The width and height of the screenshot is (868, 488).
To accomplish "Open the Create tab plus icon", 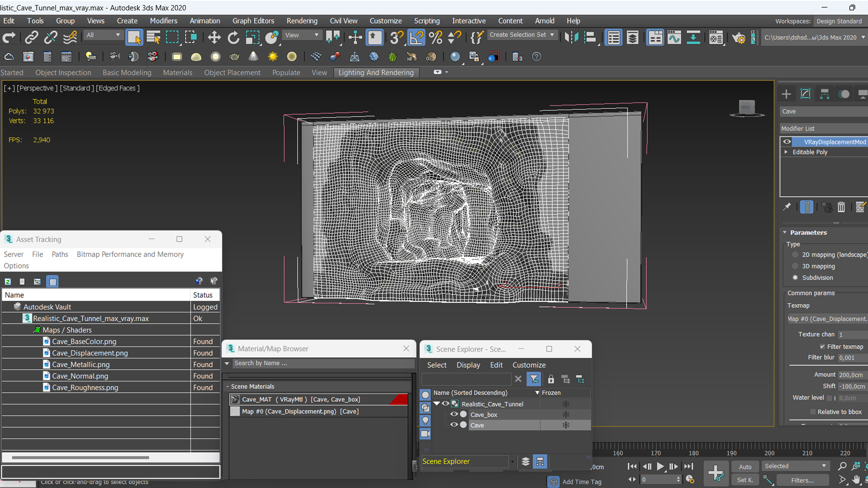I will pos(786,94).
